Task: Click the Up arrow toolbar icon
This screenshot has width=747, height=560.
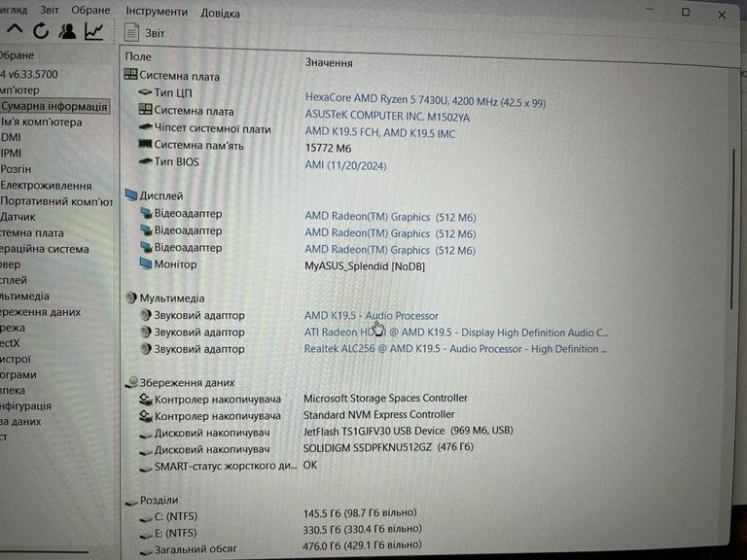Action: click(15, 30)
